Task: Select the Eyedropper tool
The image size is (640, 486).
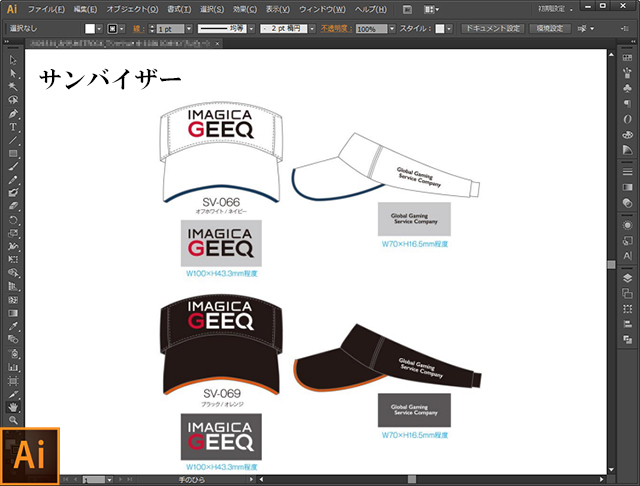Action: (x=13, y=326)
